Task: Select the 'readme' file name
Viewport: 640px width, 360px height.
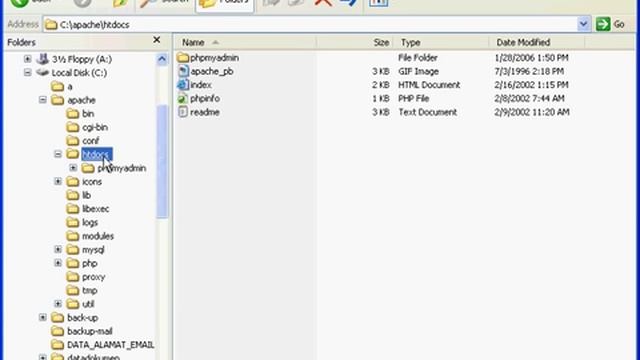Action: click(205, 112)
